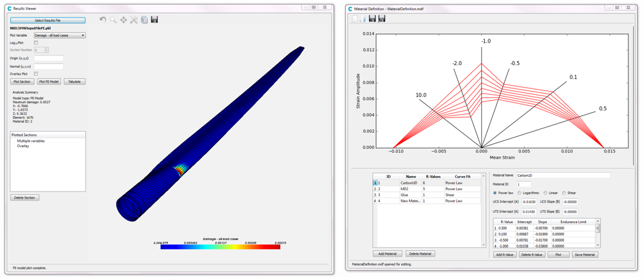The image size is (644, 278).
Task: Click the Curve Fit column header
Action: click(462, 177)
